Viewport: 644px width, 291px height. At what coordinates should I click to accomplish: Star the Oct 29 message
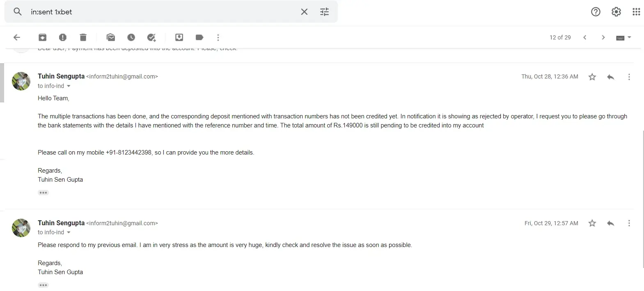pyautogui.click(x=592, y=223)
